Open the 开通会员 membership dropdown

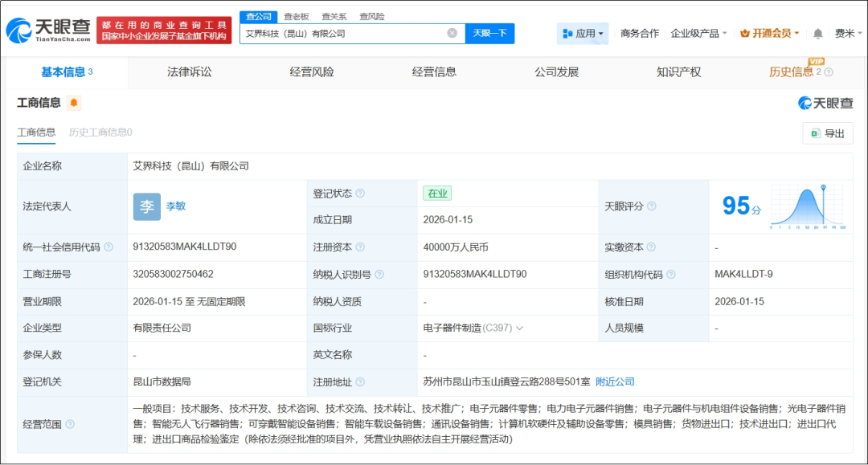(x=769, y=34)
